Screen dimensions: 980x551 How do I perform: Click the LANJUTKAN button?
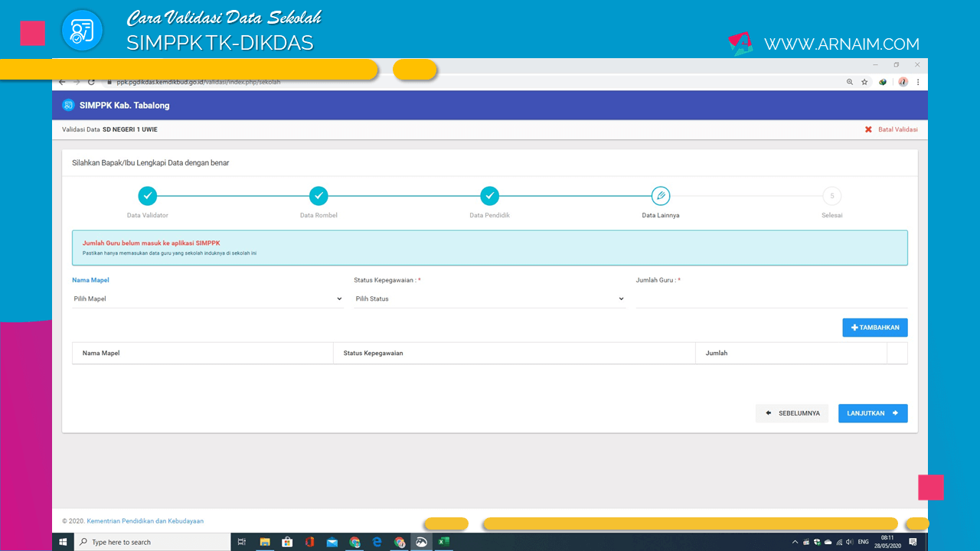[873, 413]
